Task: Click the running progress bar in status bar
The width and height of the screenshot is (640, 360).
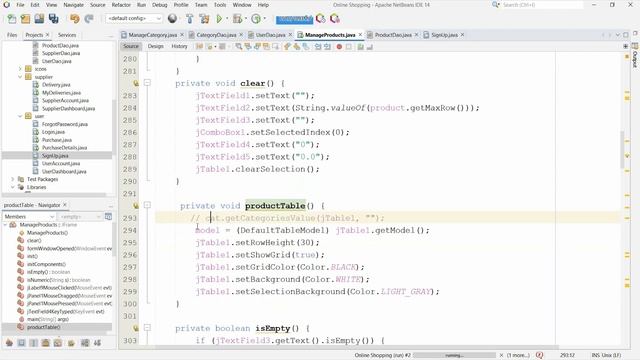Action: 454,356
